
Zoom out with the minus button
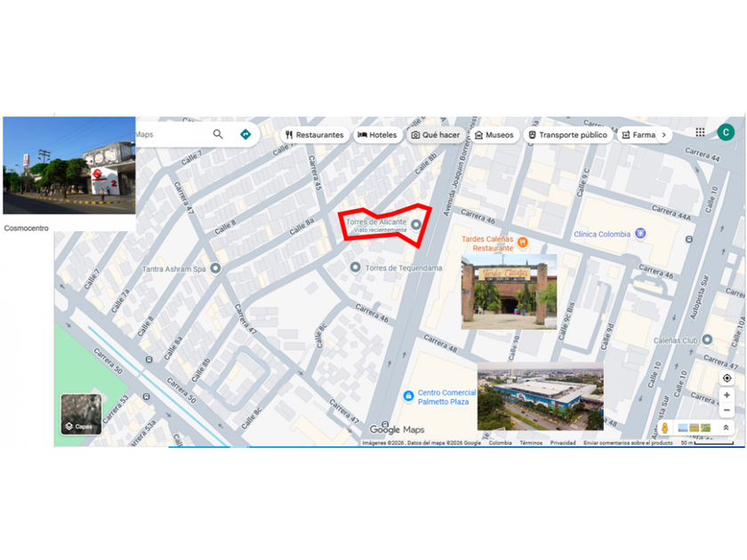tap(727, 410)
